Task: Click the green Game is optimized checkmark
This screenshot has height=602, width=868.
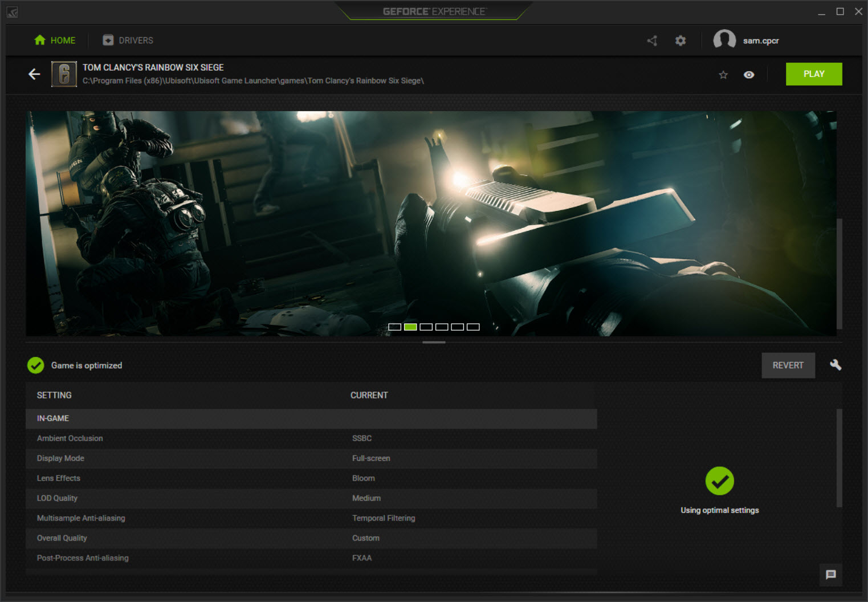Action: (36, 365)
